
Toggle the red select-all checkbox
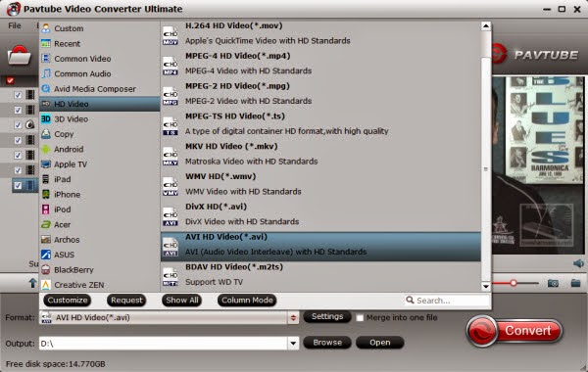point(10,80)
